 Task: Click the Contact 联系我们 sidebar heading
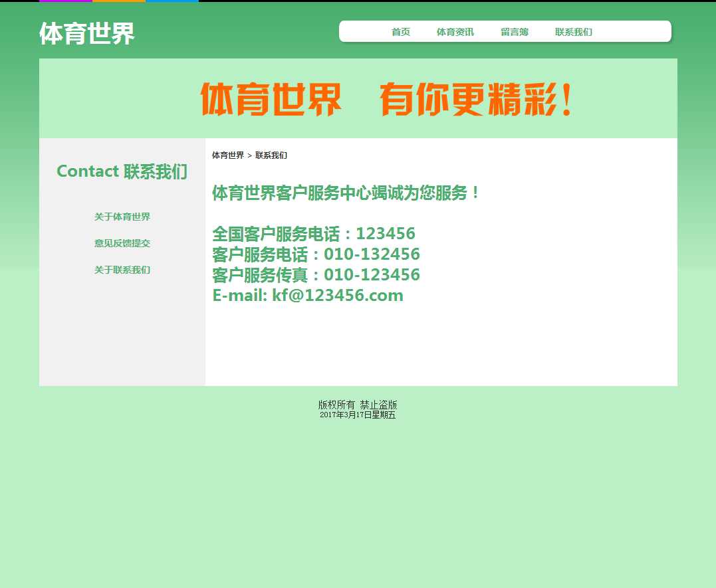[122, 171]
